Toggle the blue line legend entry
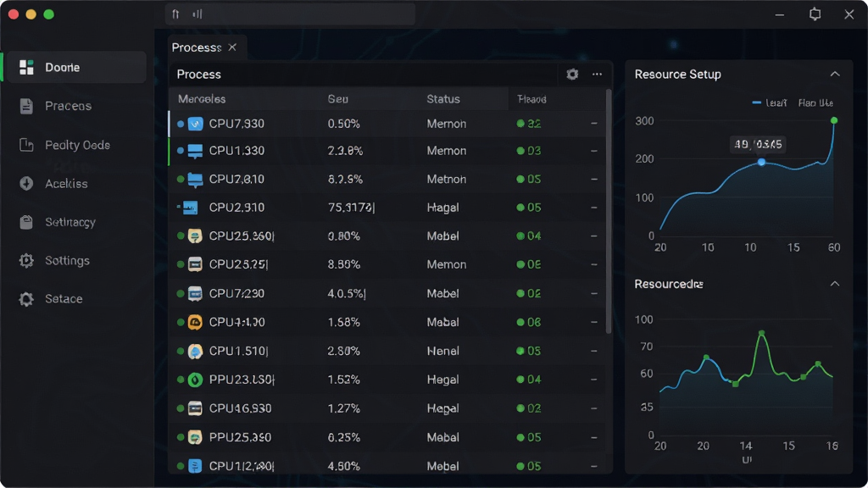The width and height of the screenshot is (868, 488). [770, 103]
